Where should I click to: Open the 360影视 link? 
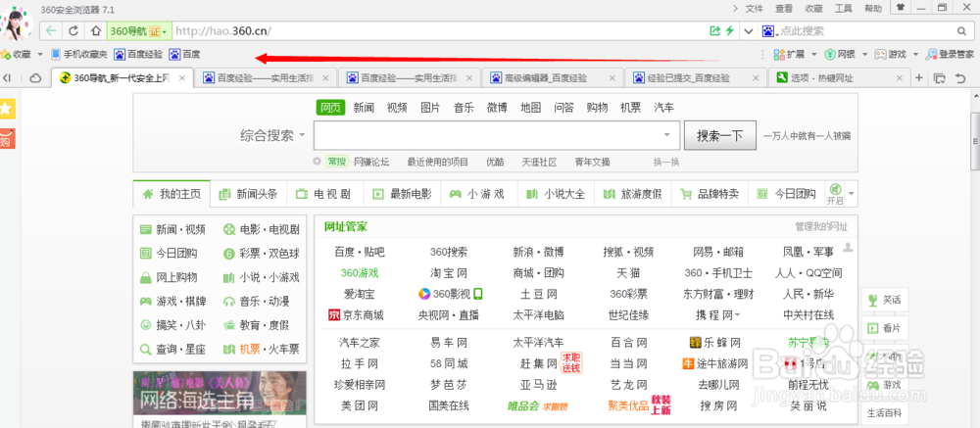coord(450,294)
